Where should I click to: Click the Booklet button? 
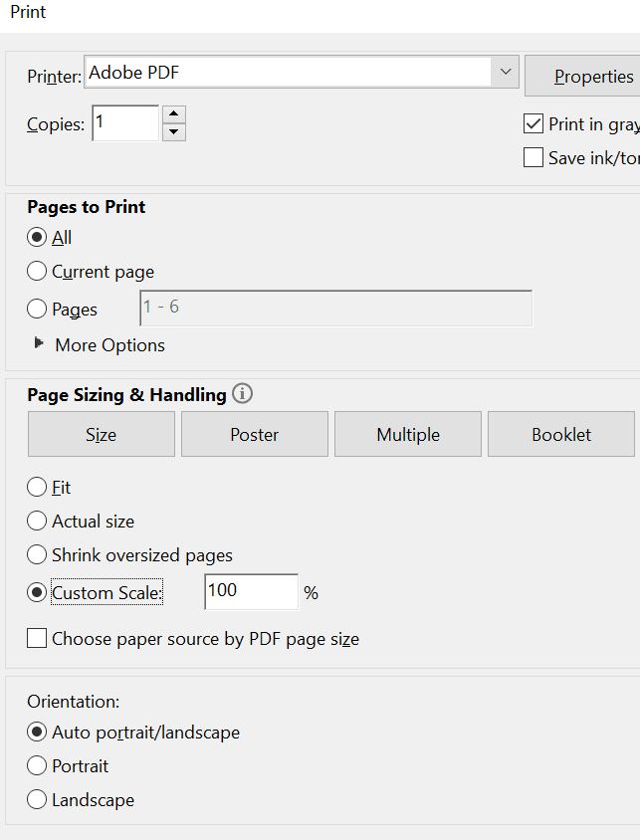click(x=561, y=434)
